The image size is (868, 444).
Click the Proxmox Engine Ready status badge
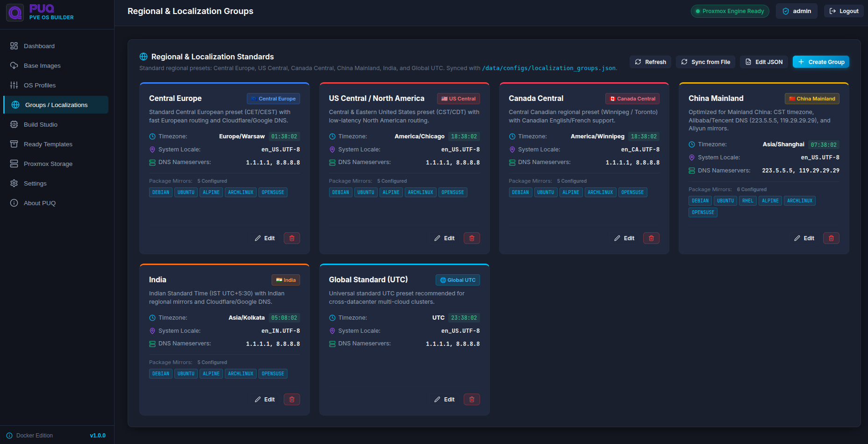(x=730, y=11)
